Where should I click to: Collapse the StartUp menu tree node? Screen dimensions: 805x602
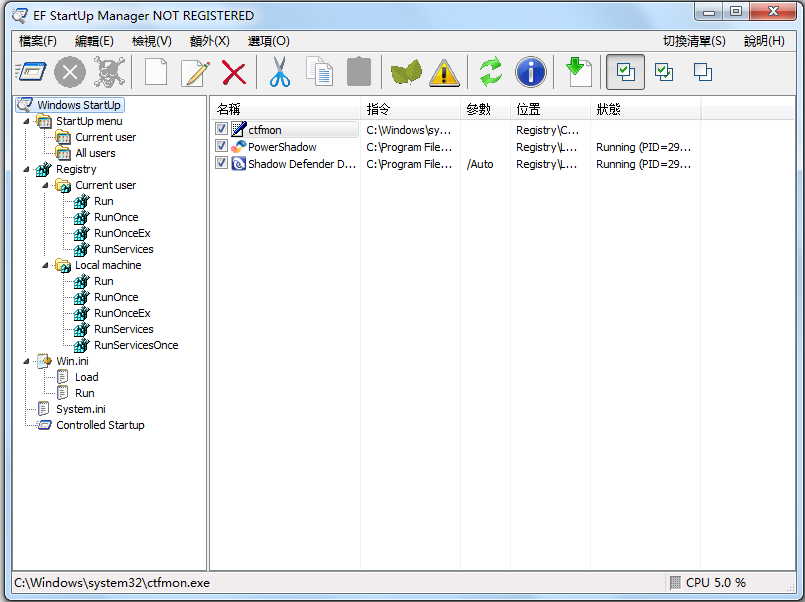26,121
